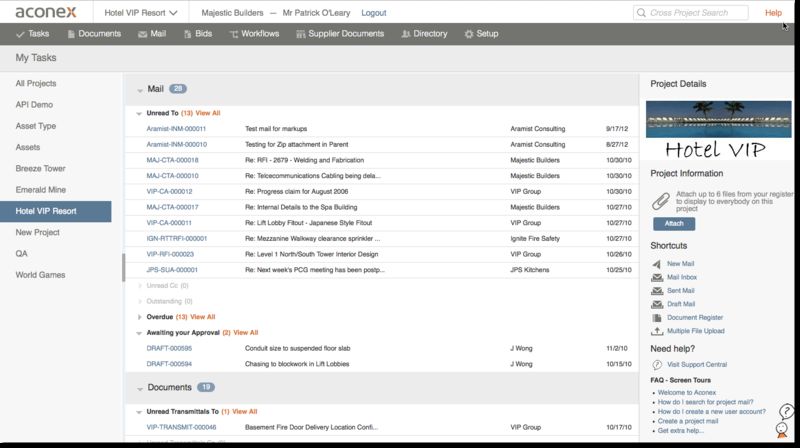Open DRAFT-000595 awaiting approval

click(x=169, y=349)
